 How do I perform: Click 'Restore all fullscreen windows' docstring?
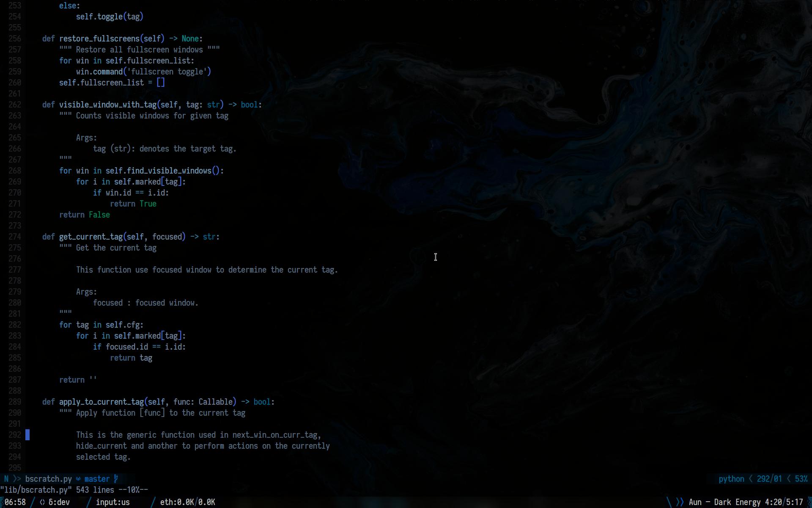click(140, 50)
